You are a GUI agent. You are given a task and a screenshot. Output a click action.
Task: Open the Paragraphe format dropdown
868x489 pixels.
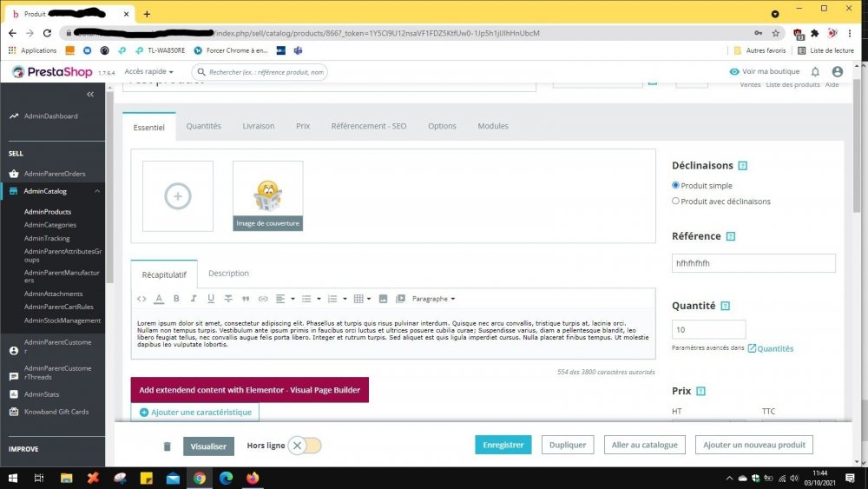[x=433, y=299]
